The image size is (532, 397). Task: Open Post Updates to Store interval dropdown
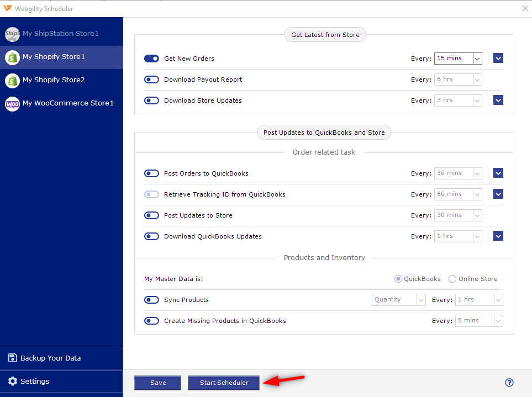coord(458,215)
